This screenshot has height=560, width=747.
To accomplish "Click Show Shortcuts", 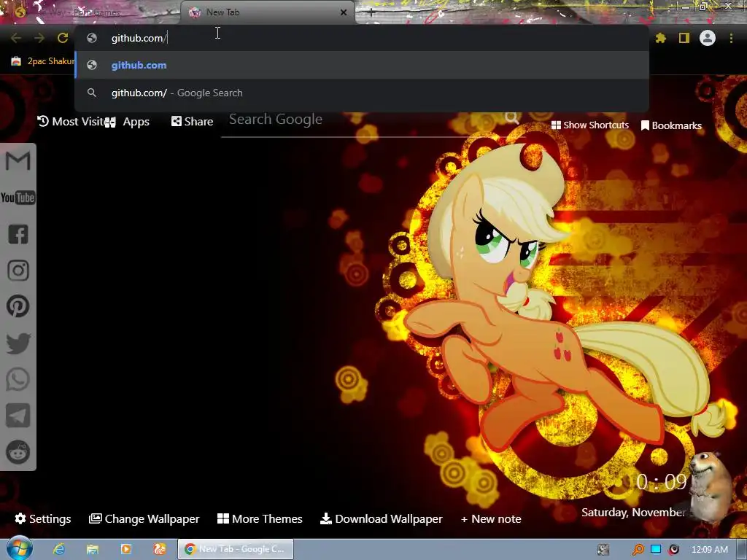I will click(x=589, y=125).
